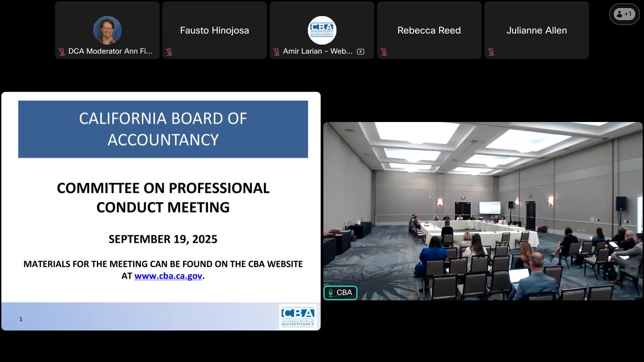Select the CBA round avatar of Amir Larian
The height and width of the screenshot is (362, 644).
[322, 30]
